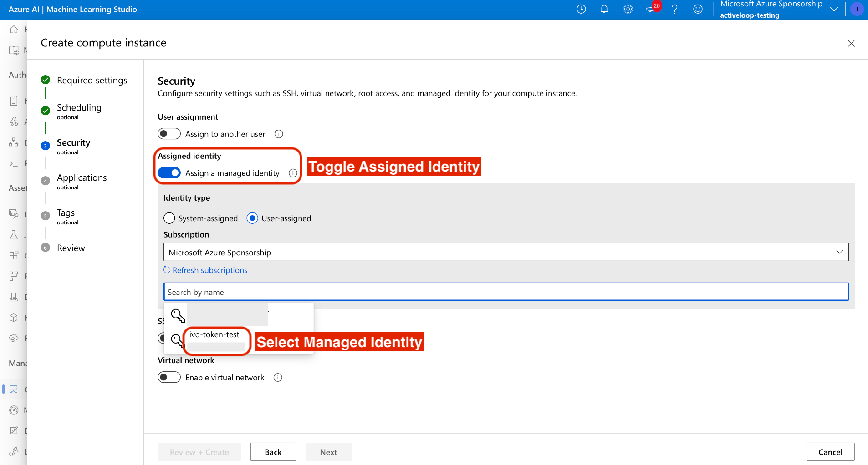Viewport: 868px width, 465px height.
Task: Expand the Microsoft Azure Sponsorship subscription dropdown
Action: click(505, 253)
